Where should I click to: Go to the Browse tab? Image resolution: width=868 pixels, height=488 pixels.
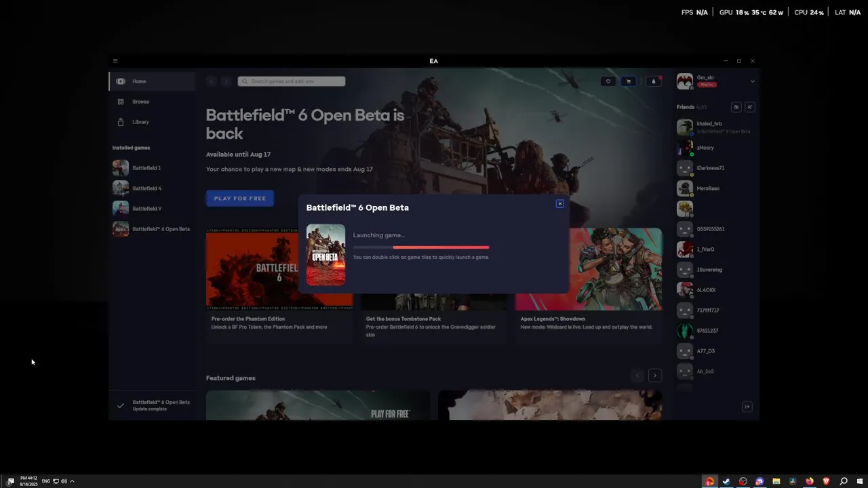(x=153, y=102)
